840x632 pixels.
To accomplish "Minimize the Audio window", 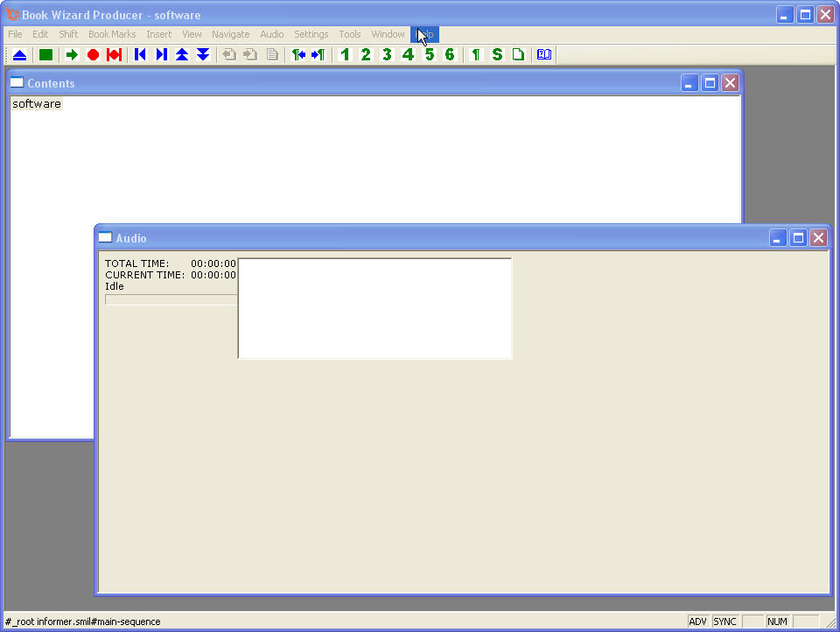I will (x=777, y=237).
